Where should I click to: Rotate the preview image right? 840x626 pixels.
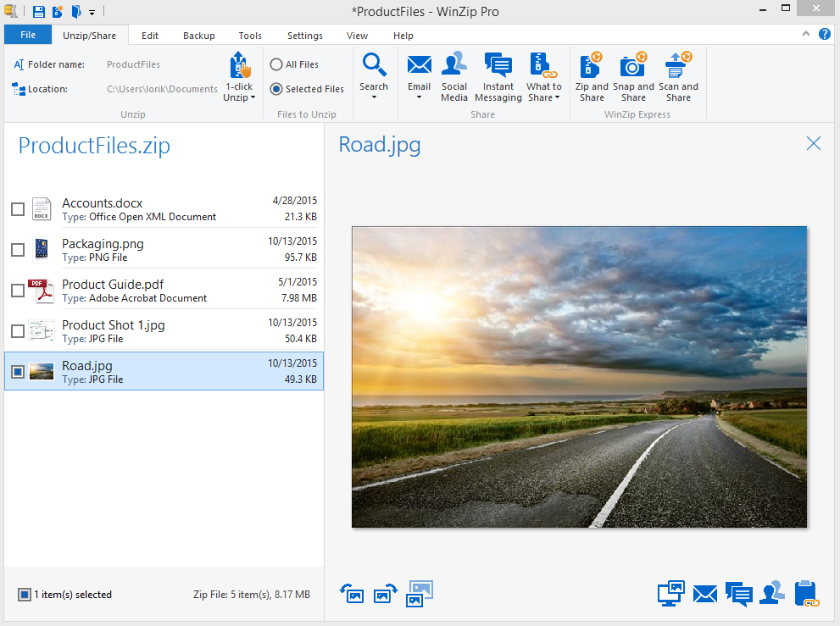(385, 593)
